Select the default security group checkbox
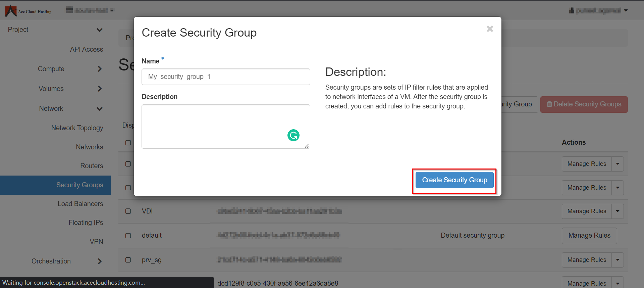Image resolution: width=644 pixels, height=288 pixels. coord(128,236)
